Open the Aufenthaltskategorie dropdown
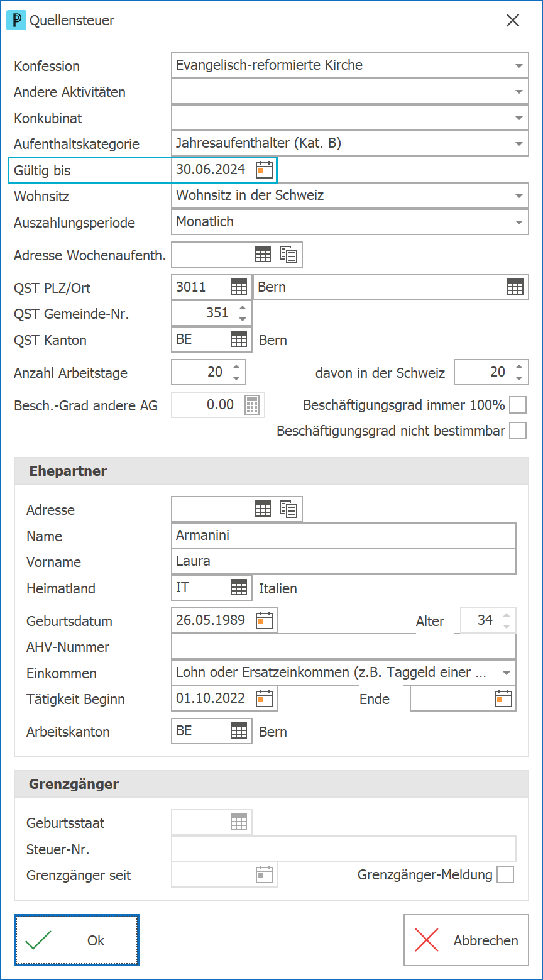 (519, 143)
